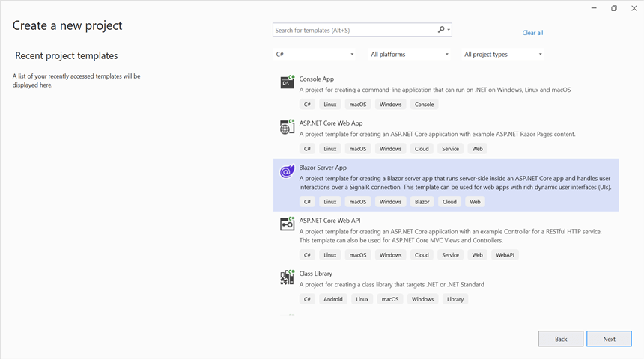Choose the ASP.NET Core Web API template
Image resolution: width=644 pixels, height=359 pixels.
point(329,221)
